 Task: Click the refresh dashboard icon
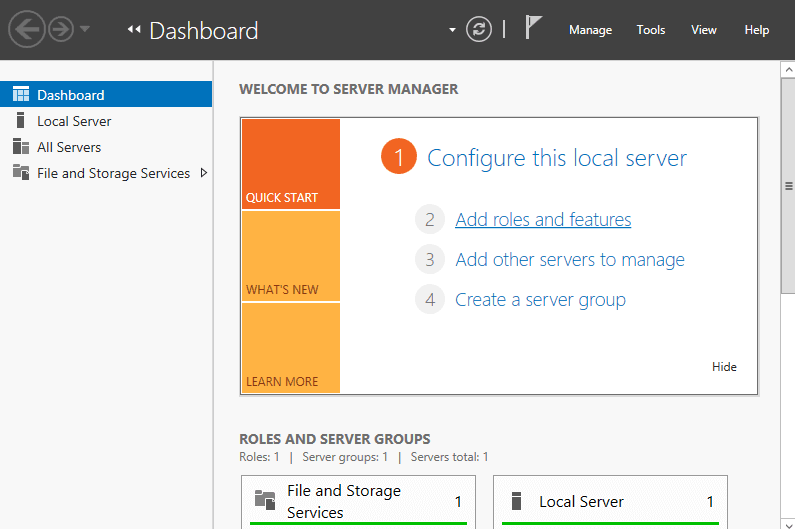pos(480,30)
